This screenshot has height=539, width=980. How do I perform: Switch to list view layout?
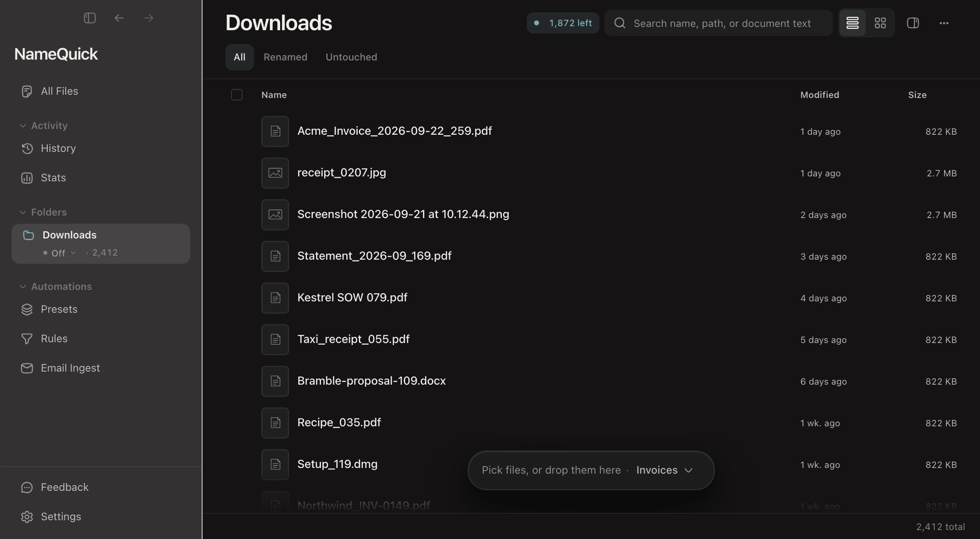point(852,23)
